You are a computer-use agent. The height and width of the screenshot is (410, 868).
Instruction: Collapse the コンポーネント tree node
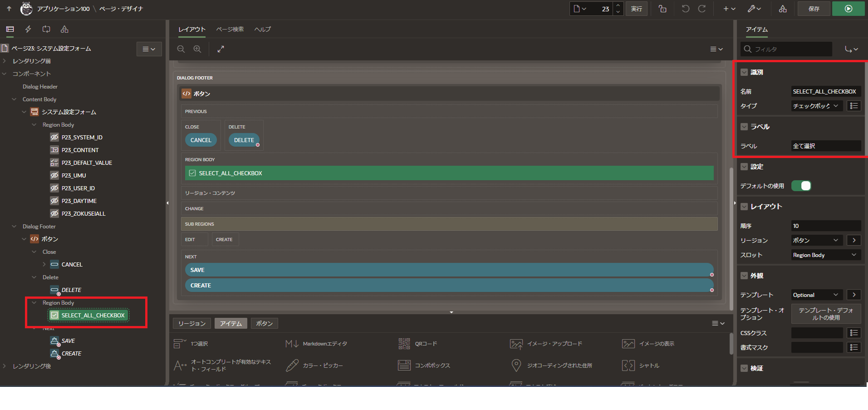pyautogui.click(x=5, y=74)
